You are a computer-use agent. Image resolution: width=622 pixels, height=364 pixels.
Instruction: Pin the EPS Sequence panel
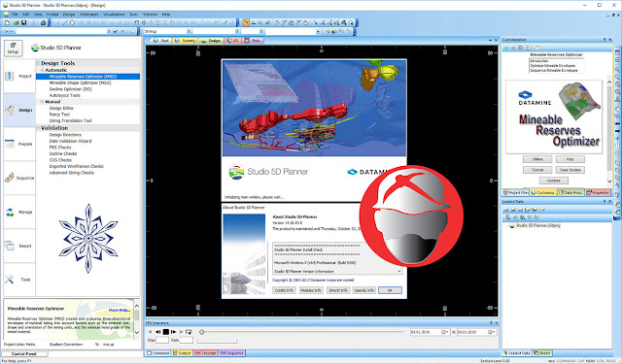491,323
